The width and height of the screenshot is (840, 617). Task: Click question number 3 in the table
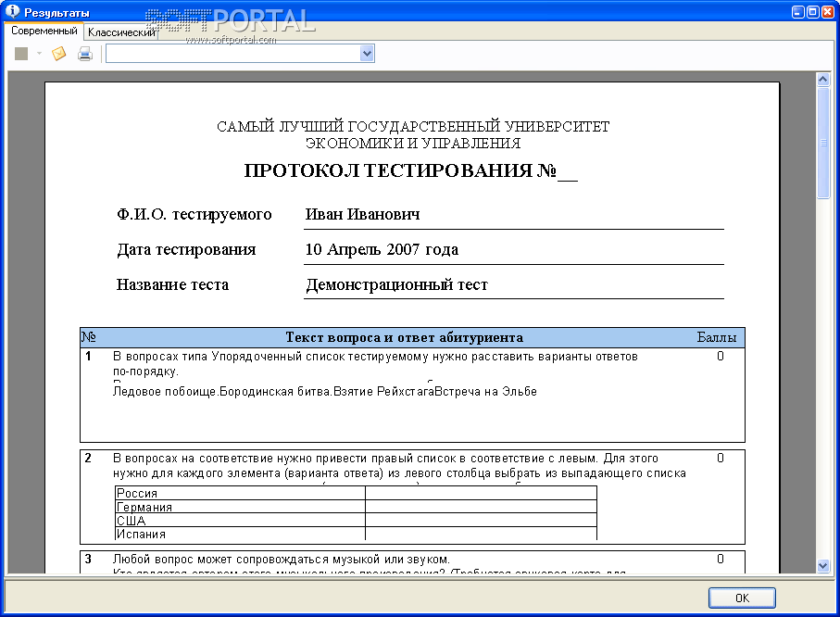tap(88, 560)
